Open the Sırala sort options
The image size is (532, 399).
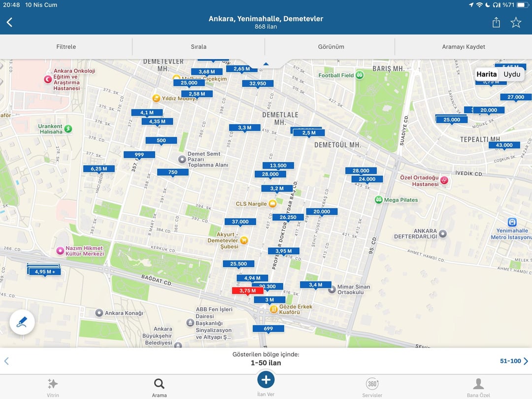point(199,47)
